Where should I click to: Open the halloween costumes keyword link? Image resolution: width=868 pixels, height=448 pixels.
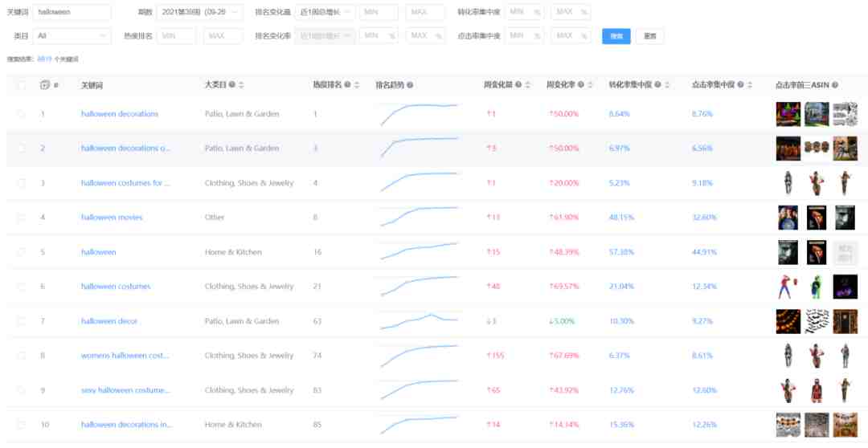click(116, 287)
